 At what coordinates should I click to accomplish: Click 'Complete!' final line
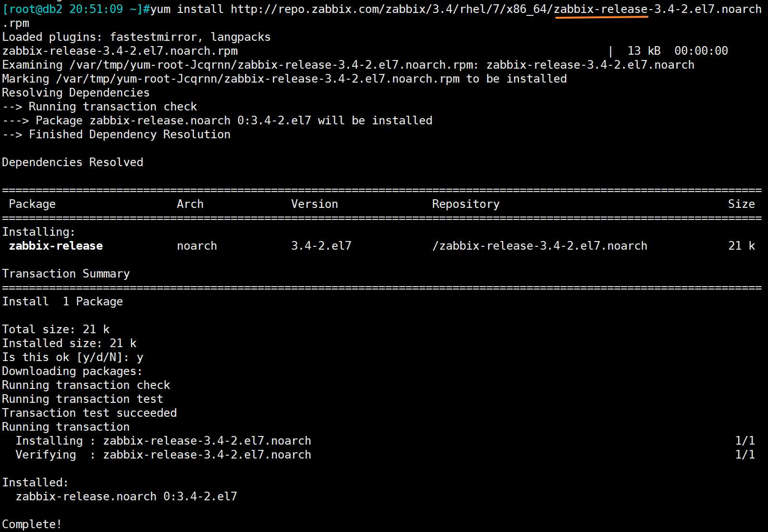click(32, 524)
